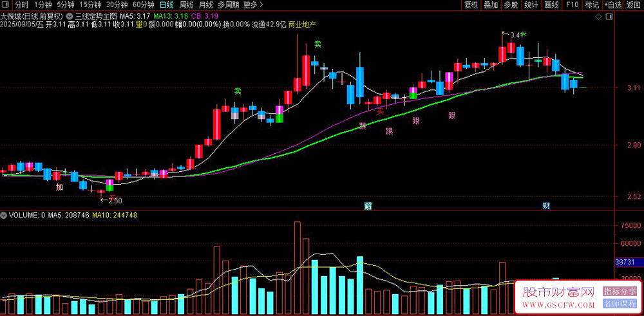Activate the 画线 drawing tool
This screenshot has width=644, height=316.
[552, 5]
